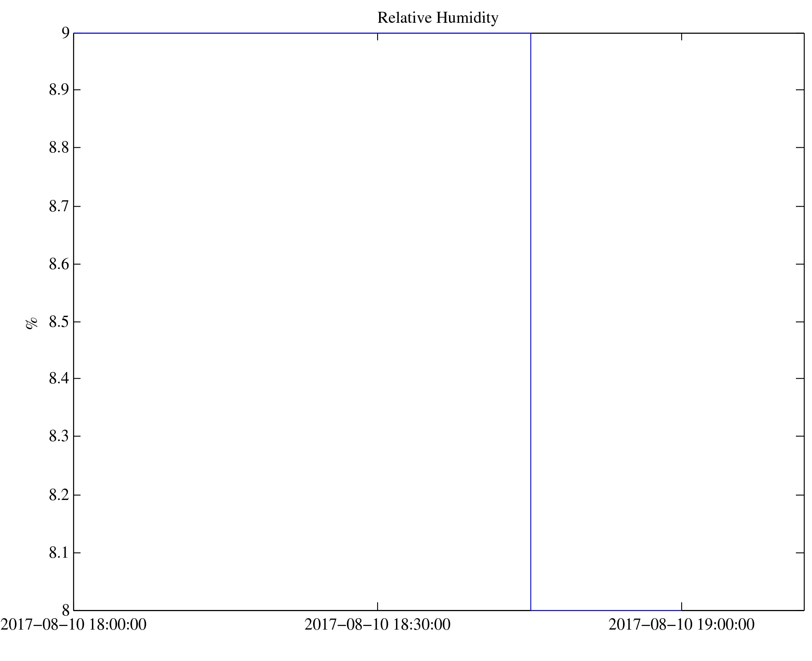The width and height of the screenshot is (812, 661).
Task: Click the blue vertical drop line in plot
Action: tap(531, 322)
